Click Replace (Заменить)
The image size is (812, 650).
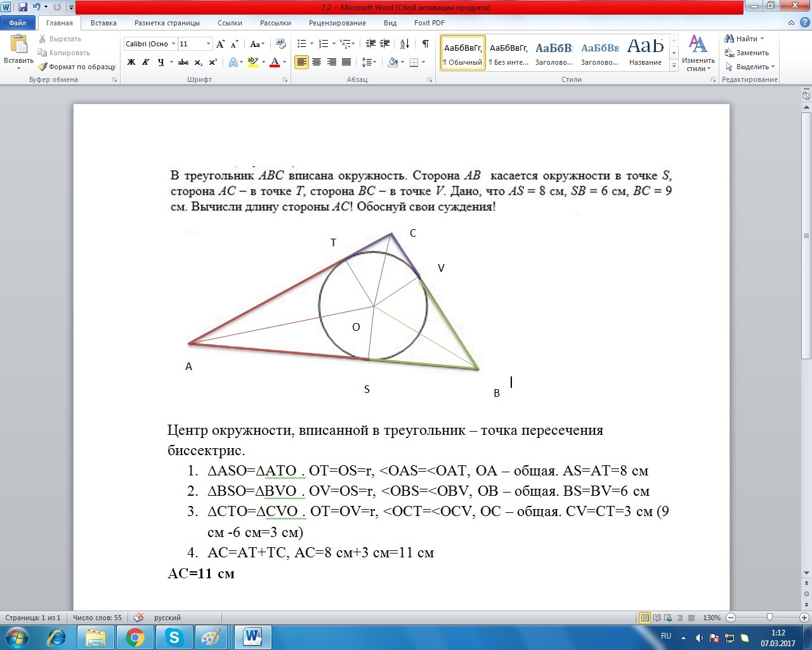(747, 53)
